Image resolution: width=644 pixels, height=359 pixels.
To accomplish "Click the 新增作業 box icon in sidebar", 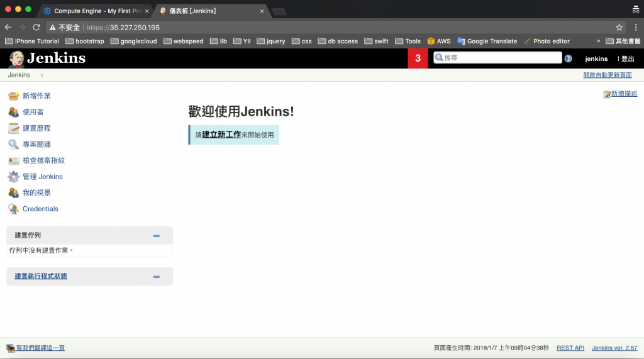I will 13,96.
